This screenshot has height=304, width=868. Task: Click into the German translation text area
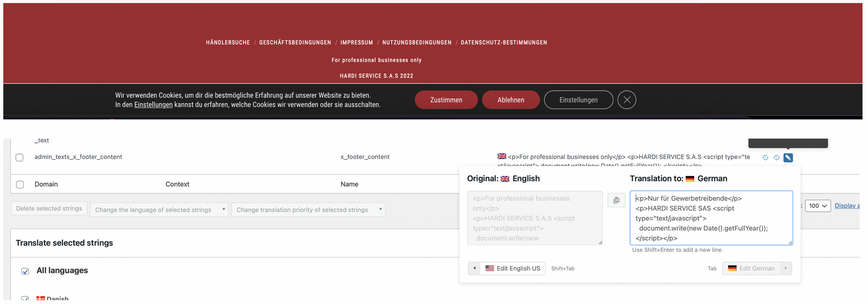[711, 218]
